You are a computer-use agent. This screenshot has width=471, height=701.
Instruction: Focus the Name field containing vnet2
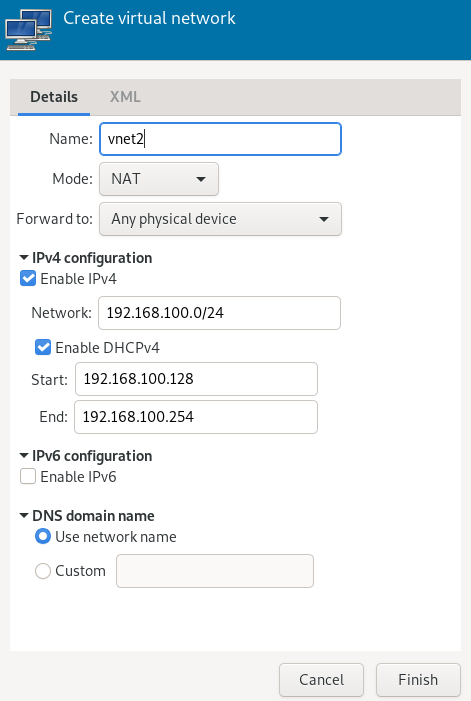pyautogui.click(x=220, y=139)
